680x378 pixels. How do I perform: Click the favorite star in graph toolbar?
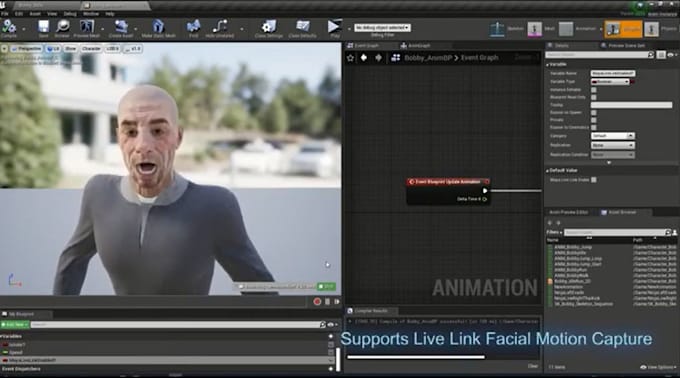point(350,58)
